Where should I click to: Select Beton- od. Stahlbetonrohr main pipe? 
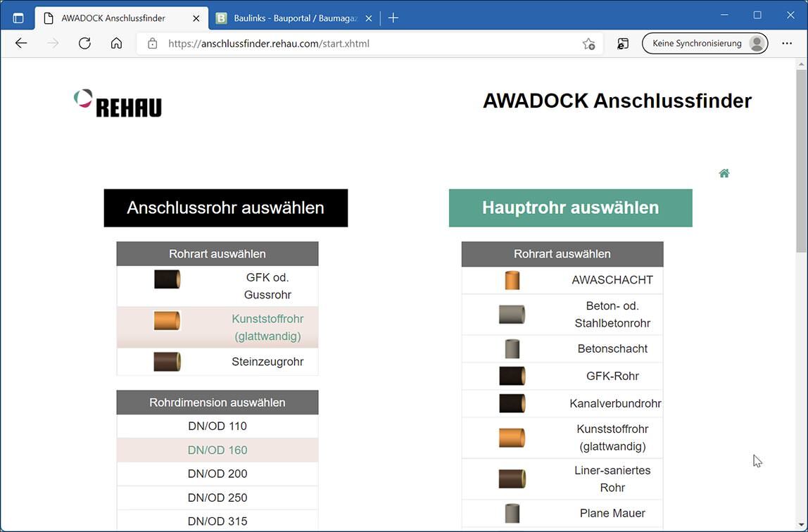pyautogui.click(x=562, y=315)
